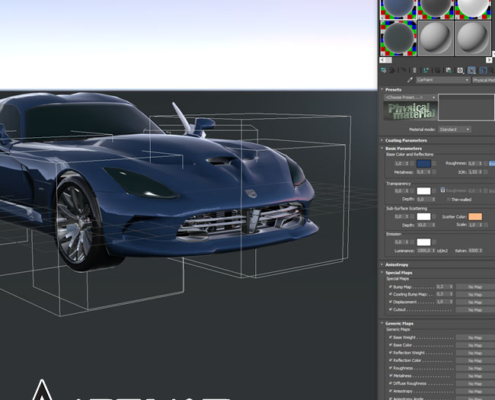Viewport: 495px width, 400px height.
Task: Uncheck the Diffuse Roughness map checkbox
Action: click(390, 383)
